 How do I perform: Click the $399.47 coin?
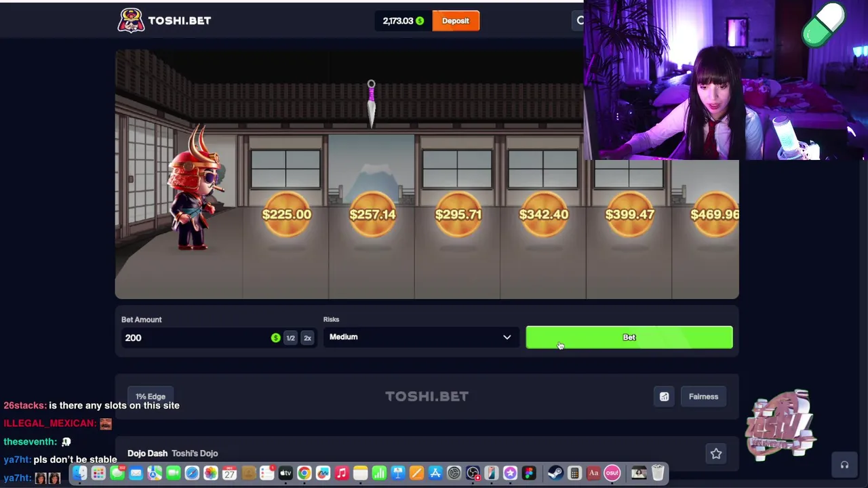(630, 215)
